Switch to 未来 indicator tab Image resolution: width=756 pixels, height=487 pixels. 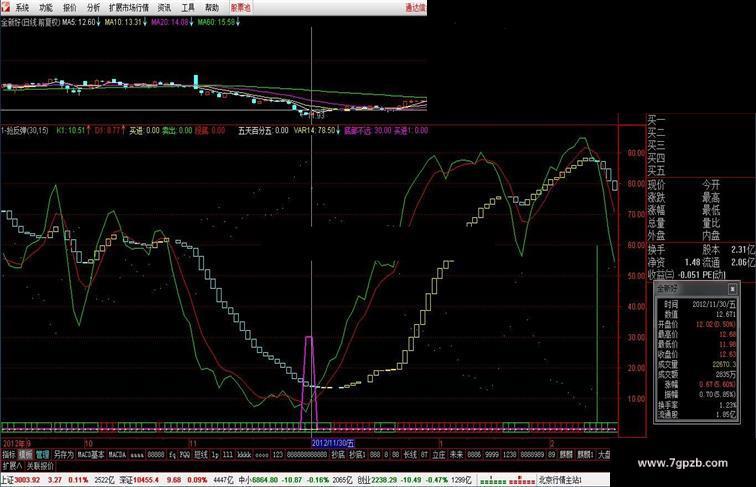click(x=456, y=454)
